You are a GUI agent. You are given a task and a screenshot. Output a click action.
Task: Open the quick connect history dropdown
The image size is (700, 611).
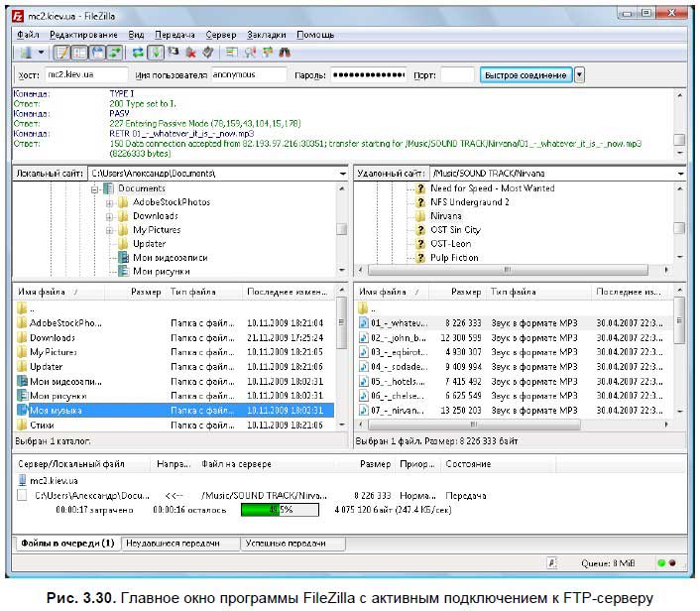(580, 75)
